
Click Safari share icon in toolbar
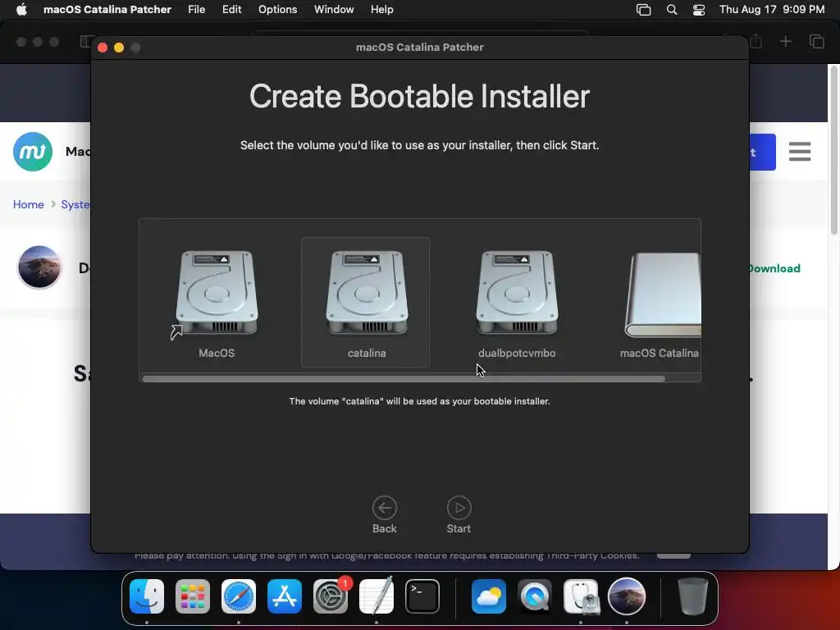point(756,41)
